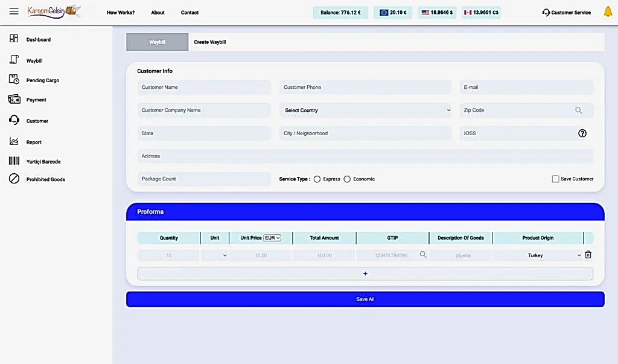
Task: Click the Pending Cargo sidebar icon
Action: coord(14,80)
